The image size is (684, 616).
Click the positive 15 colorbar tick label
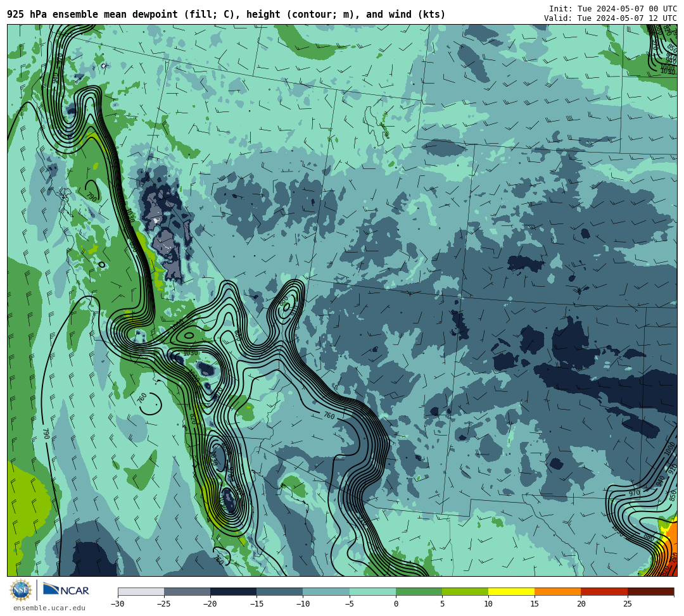[535, 604]
